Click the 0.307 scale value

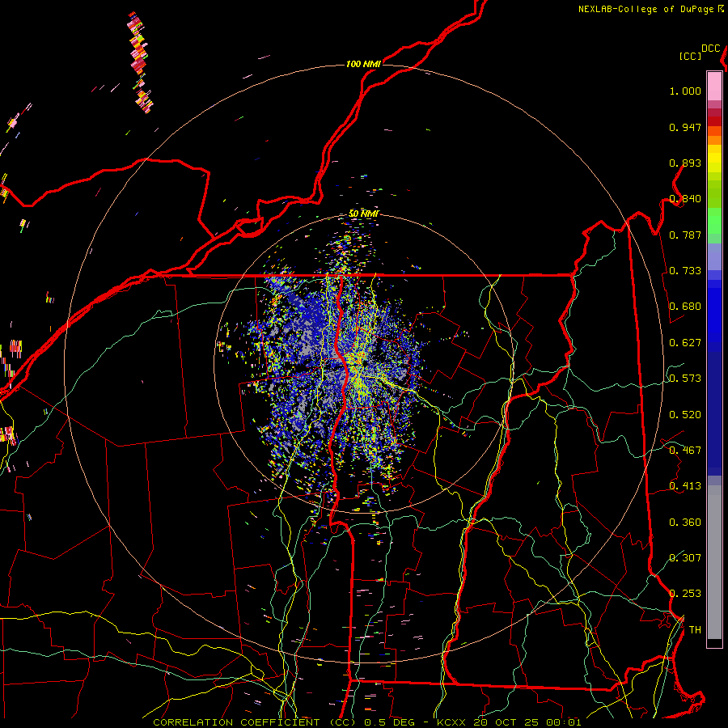(685, 558)
